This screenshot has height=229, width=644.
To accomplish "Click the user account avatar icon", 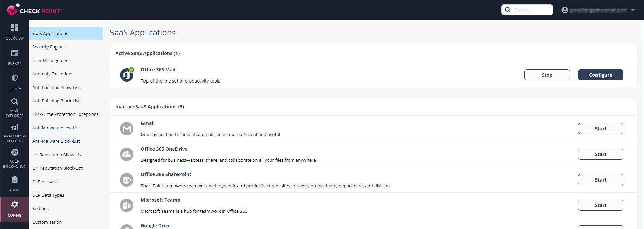I will pyautogui.click(x=565, y=10).
